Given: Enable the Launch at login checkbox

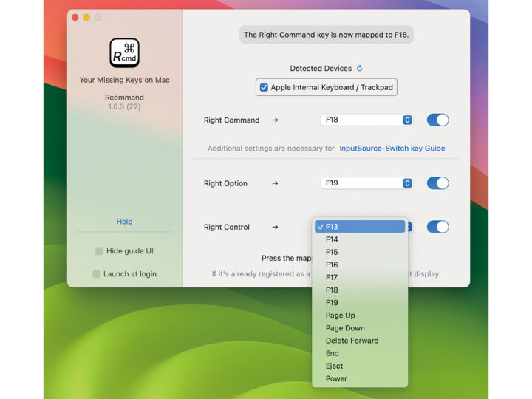Looking at the screenshot, I should tap(96, 274).
